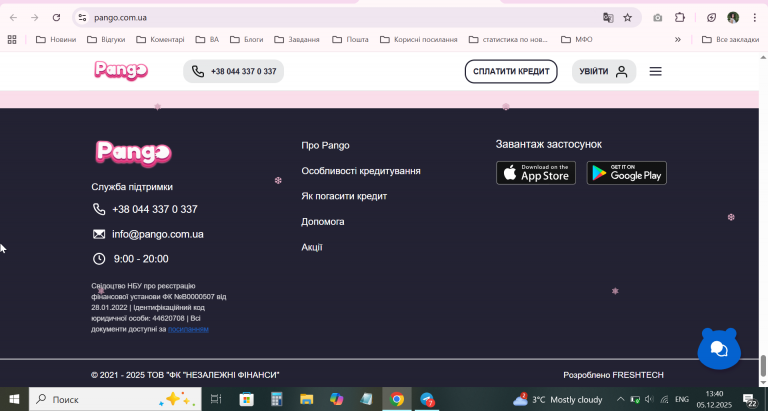
Task: Click the info@pango.com.ua email link
Action: click(x=158, y=234)
